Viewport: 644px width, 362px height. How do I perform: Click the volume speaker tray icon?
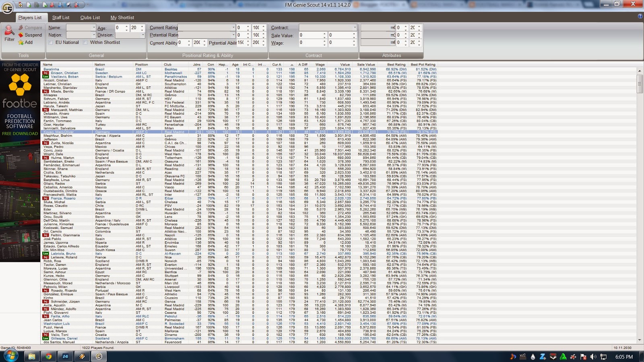click(x=593, y=357)
